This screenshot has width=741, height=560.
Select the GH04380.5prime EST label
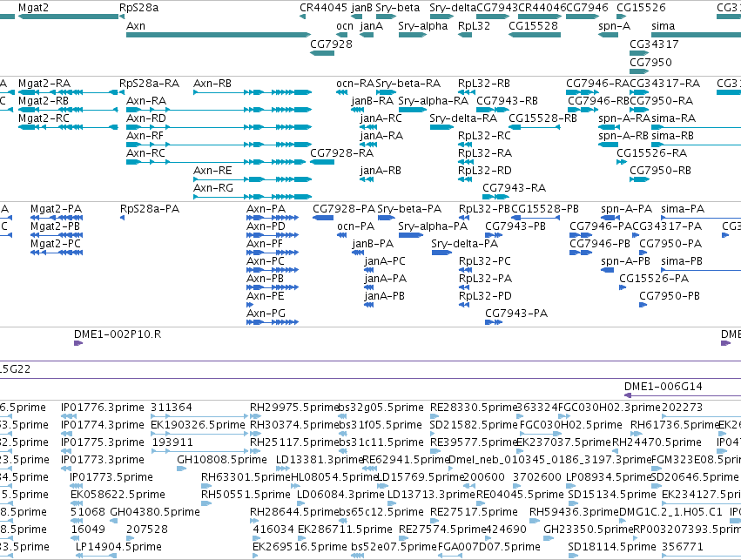point(155,512)
